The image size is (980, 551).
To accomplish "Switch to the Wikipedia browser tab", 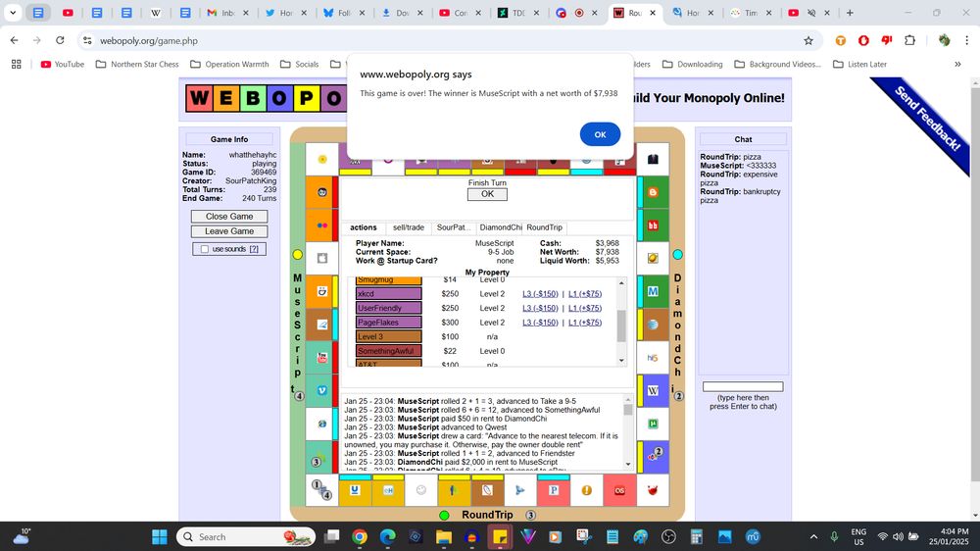I will pos(156,13).
